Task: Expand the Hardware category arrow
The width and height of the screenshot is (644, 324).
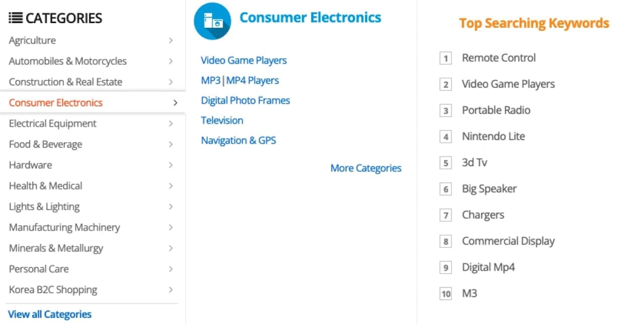Action: tap(171, 165)
